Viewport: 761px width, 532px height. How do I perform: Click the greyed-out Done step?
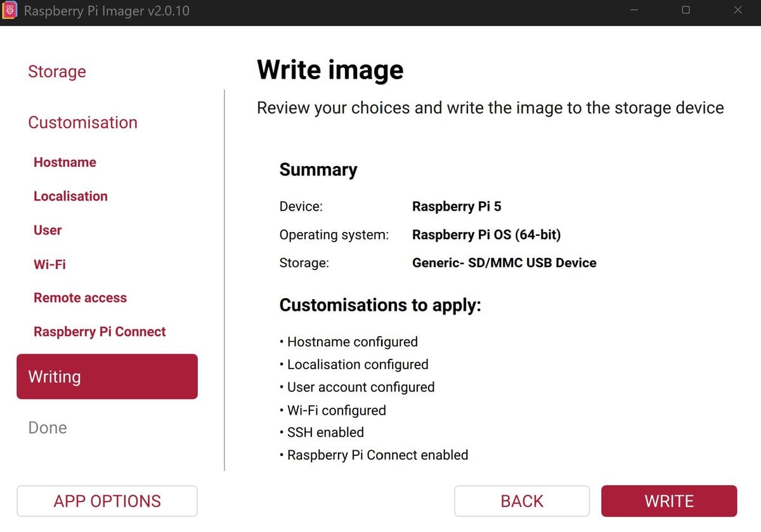coord(48,428)
